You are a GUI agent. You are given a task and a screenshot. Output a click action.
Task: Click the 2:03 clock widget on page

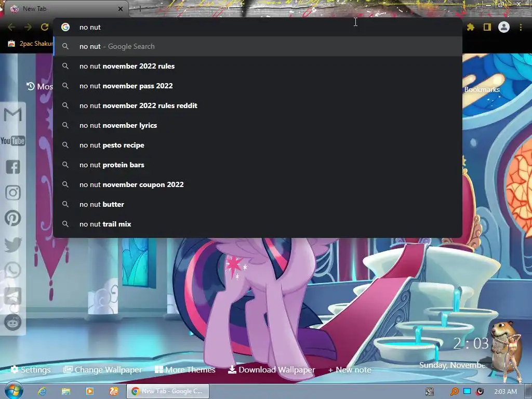471,343
